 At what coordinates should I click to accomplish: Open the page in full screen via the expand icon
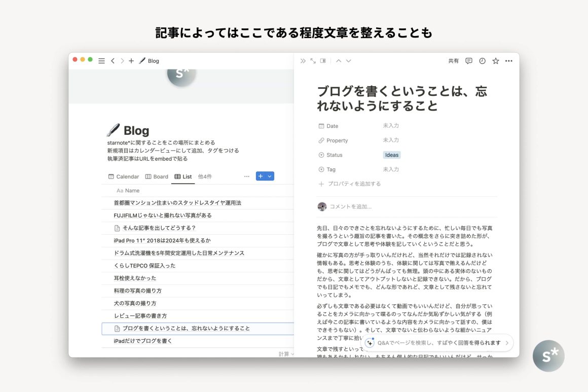(313, 61)
